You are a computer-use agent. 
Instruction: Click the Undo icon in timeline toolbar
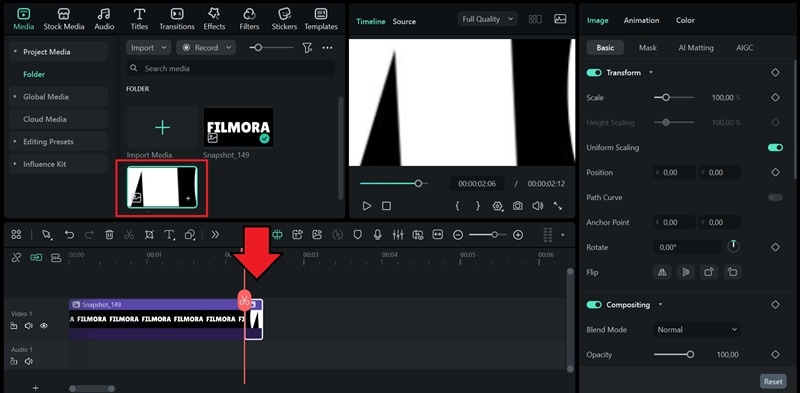69,235
